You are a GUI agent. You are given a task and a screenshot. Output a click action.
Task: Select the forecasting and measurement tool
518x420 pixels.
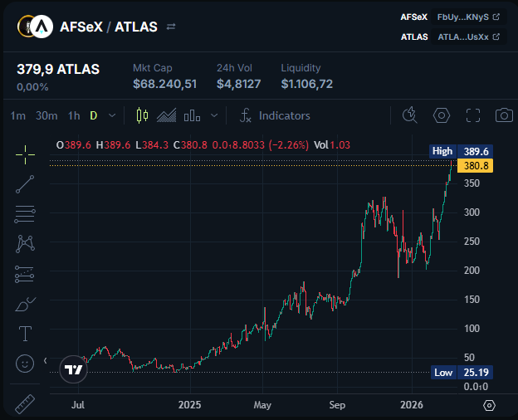click(x=24, y=274)
